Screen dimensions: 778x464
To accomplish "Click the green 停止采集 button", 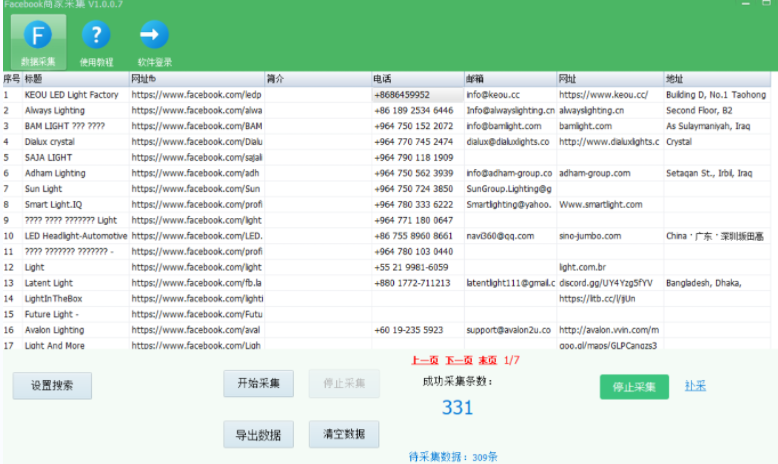I will (634, 387).
